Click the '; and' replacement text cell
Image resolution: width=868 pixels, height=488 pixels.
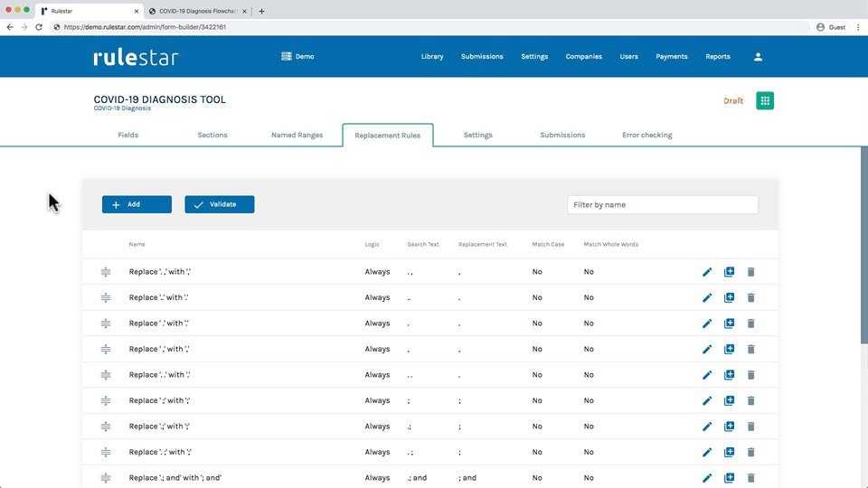point(467,477)
